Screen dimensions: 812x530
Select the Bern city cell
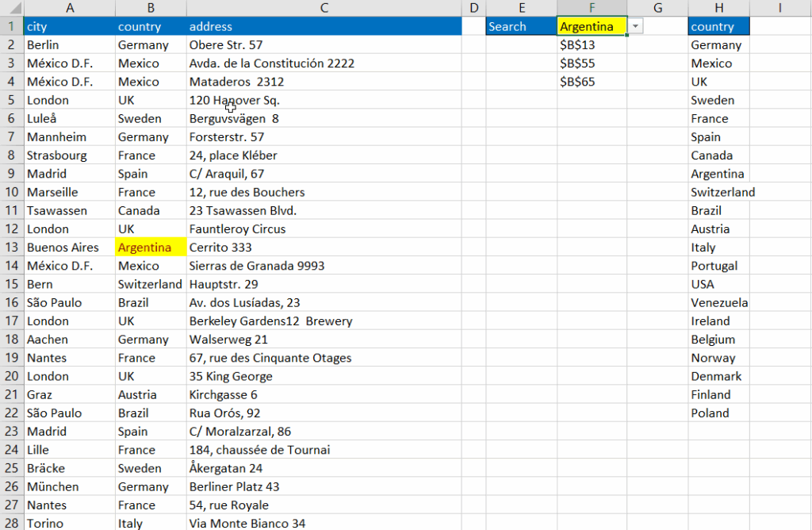click(x=70, y=284)
